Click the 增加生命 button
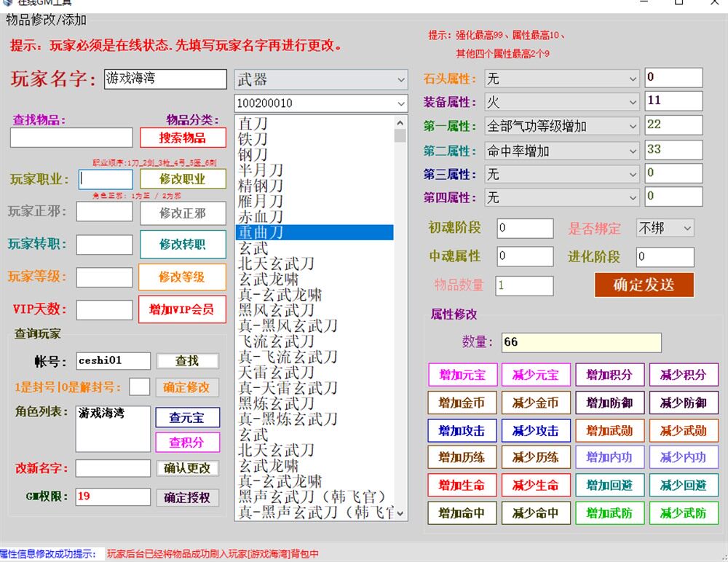This screenshot has height=562, width=728. coord(462,486)
